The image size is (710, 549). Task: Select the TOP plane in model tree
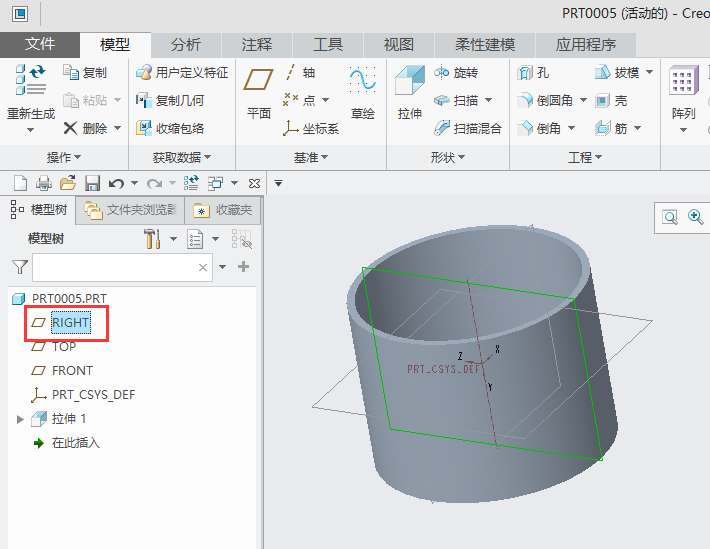(x=63, y=347)
